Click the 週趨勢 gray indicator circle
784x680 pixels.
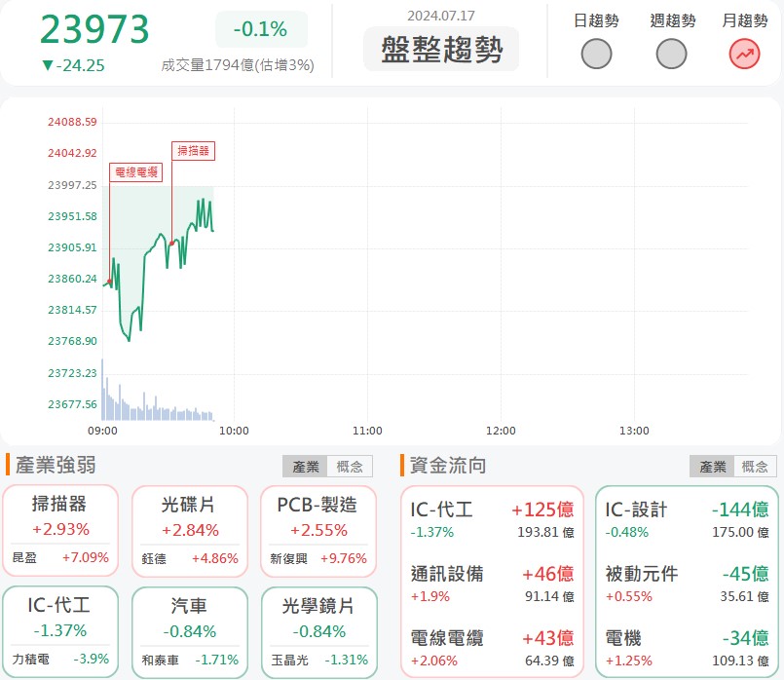[x=671, y=54]
